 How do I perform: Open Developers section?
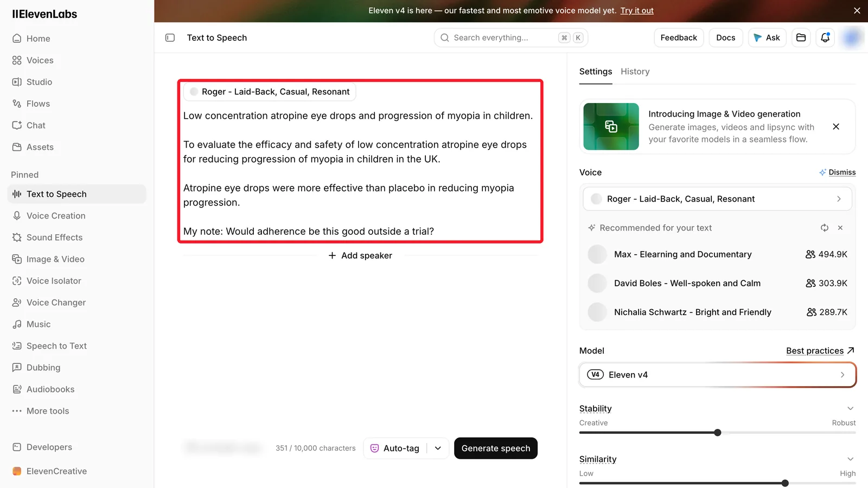[x=78, y=447]
